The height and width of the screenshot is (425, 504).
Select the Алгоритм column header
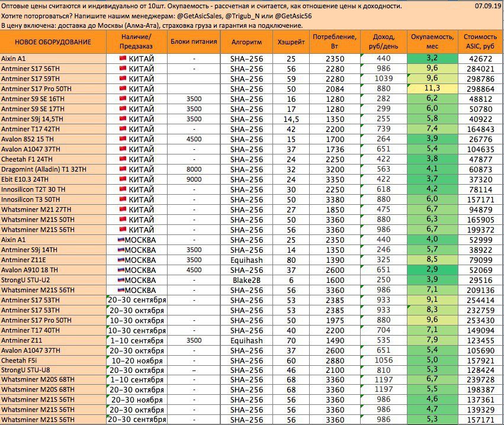point(246,42)
